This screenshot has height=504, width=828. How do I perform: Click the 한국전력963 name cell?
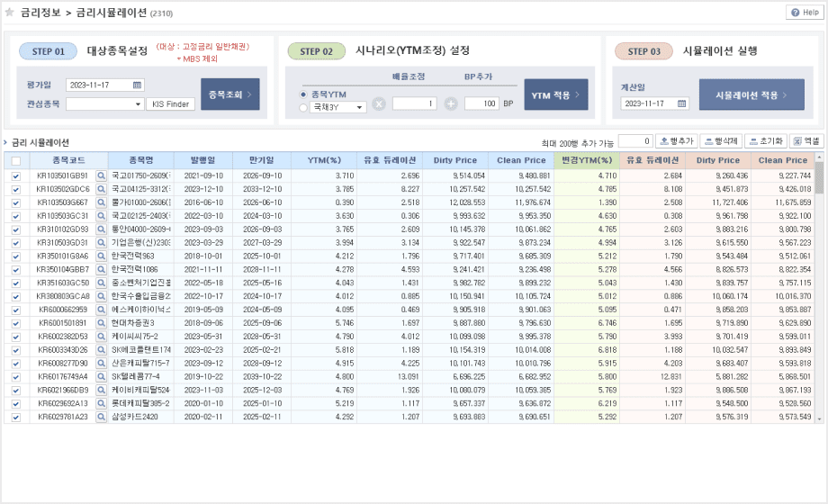click(x=141, y=256)
